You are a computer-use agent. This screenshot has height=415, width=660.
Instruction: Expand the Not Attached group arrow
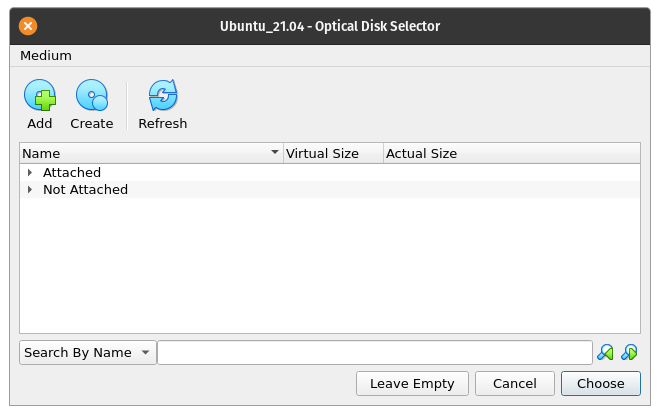coord(31,190)
